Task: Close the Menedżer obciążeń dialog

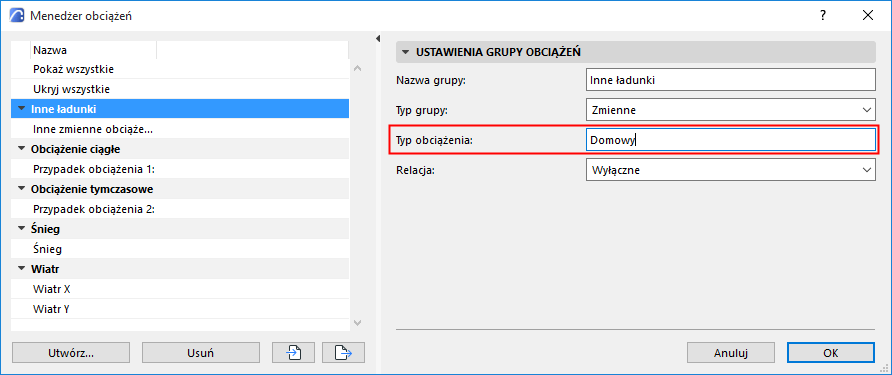Action: (868, 16)
